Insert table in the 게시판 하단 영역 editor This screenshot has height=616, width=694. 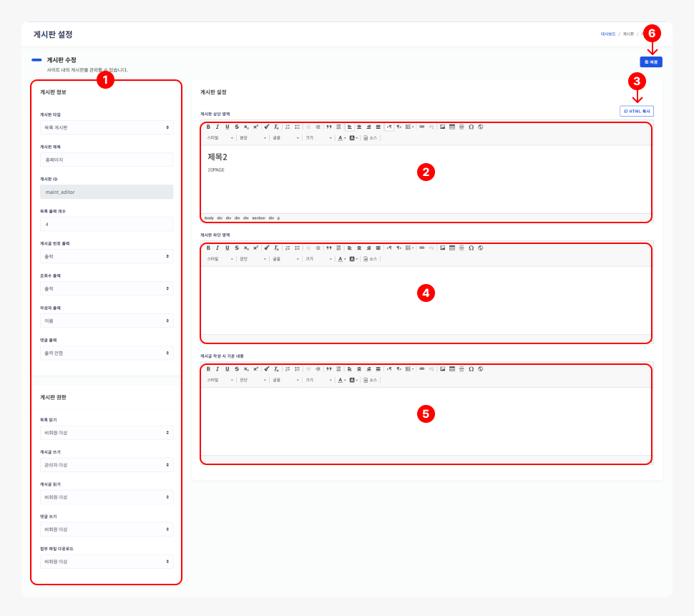point(452,248)
